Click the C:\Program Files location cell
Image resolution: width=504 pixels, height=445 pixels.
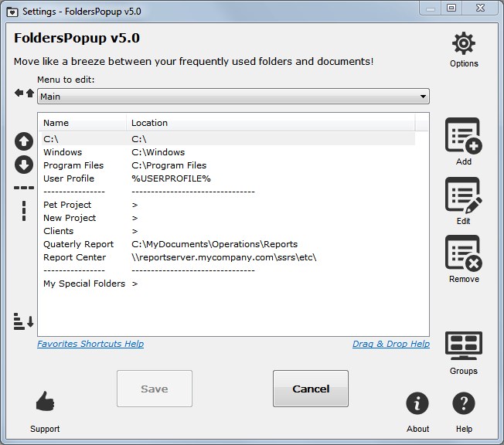point(169,165)
